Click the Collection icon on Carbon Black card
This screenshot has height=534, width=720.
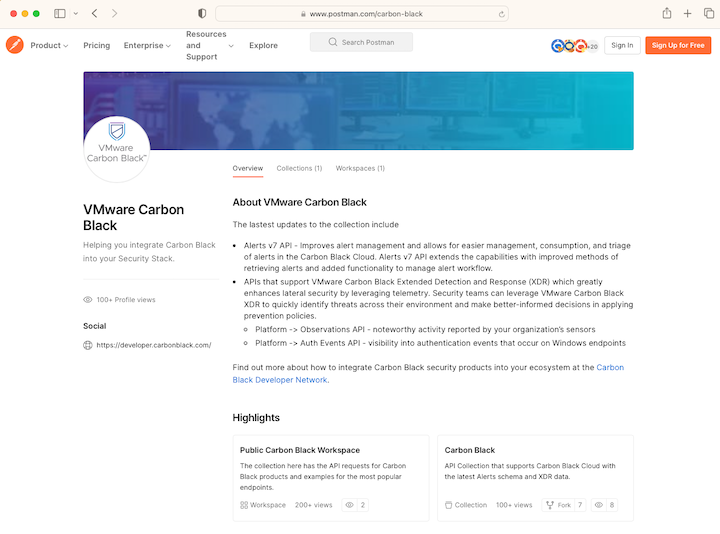coord(448,505)
